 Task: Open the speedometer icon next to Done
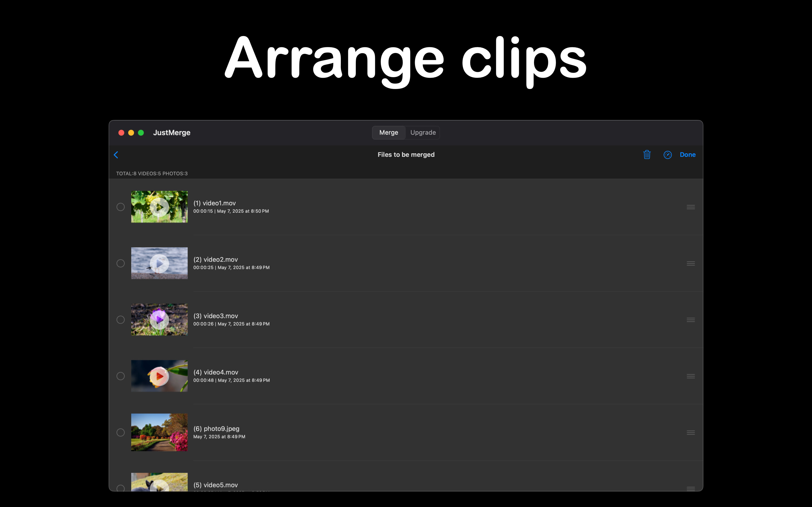tap(667, 155)
